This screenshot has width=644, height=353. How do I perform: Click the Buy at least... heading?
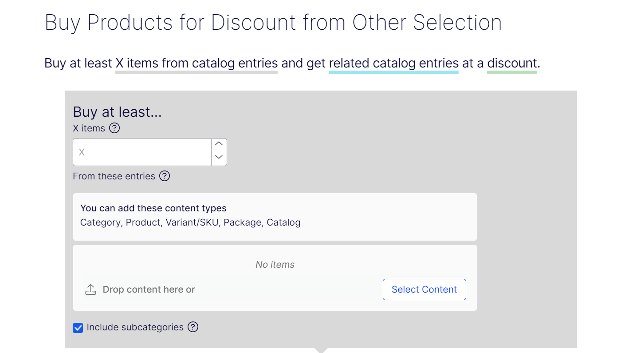118,112
